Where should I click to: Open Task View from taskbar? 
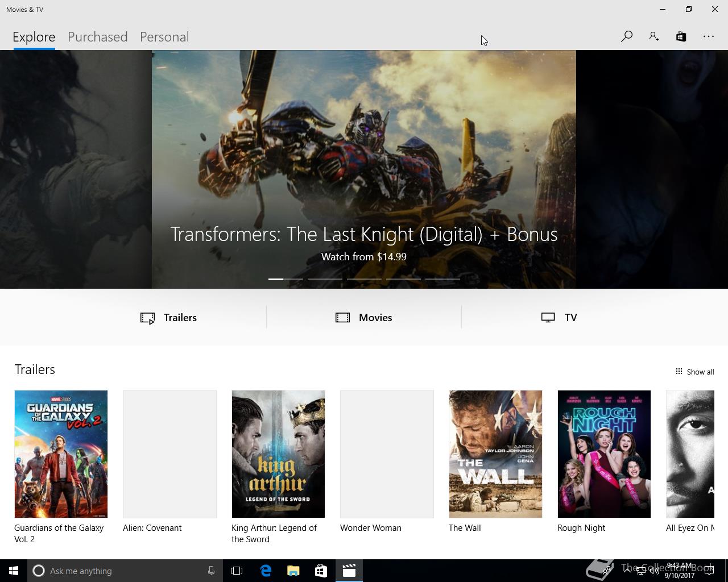237,571
